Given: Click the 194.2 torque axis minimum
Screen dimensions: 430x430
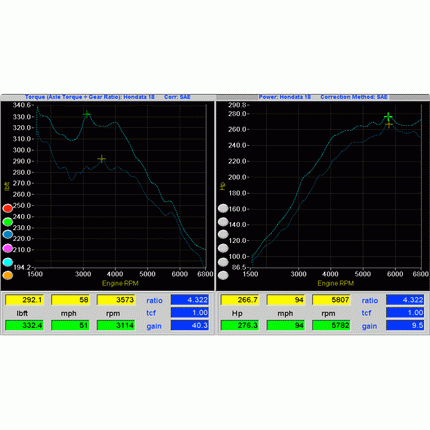Looking at the screenshot, I should (x=22, y=267).
